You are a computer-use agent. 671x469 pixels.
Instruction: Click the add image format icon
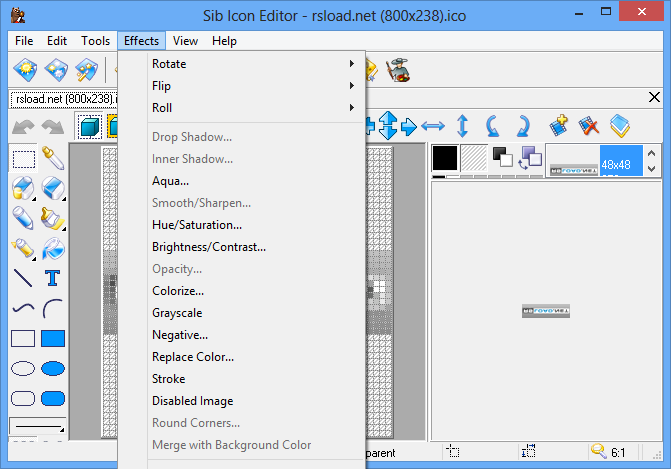pos(558,126)
